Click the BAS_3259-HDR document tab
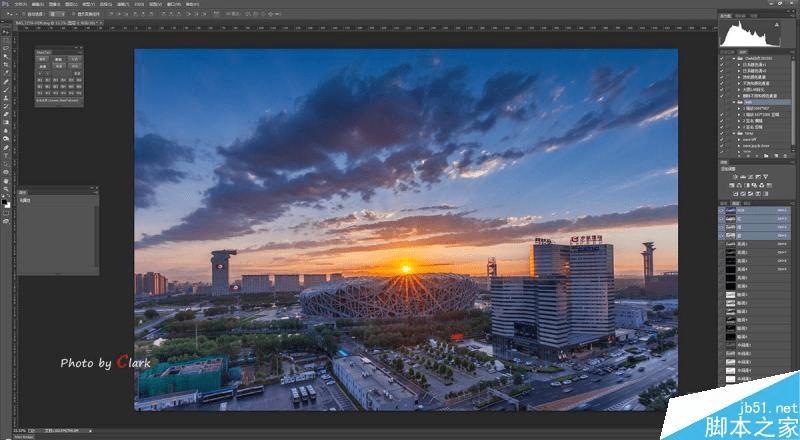This screenshot has width=800, height=440. [59, 23]
